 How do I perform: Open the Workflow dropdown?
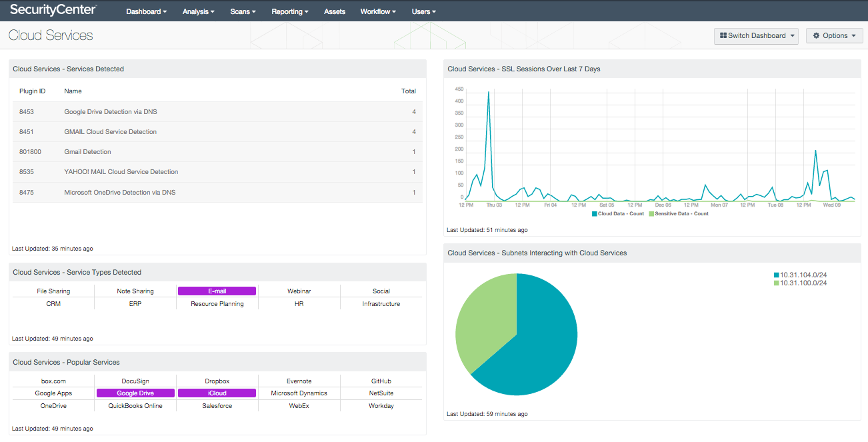point(378,11)
